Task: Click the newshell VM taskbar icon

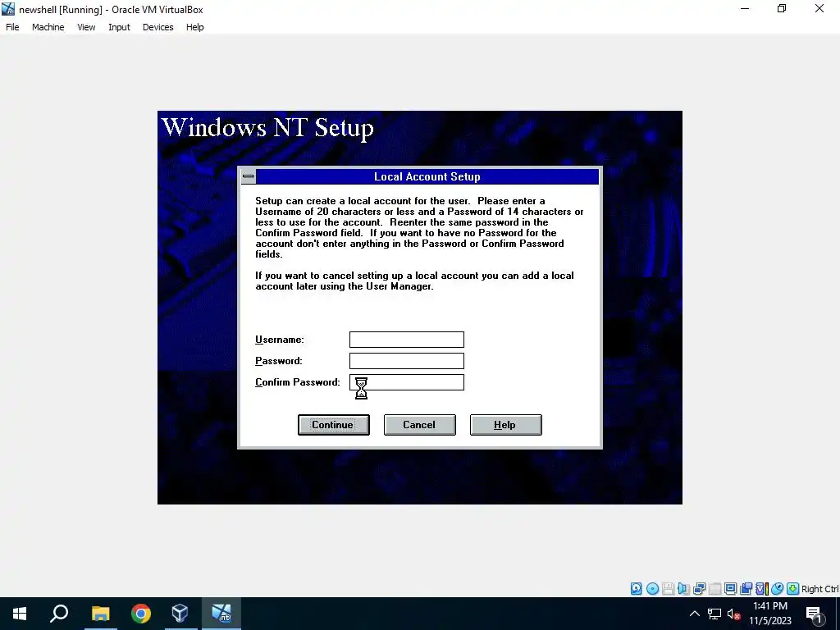Action: [221, 614]
